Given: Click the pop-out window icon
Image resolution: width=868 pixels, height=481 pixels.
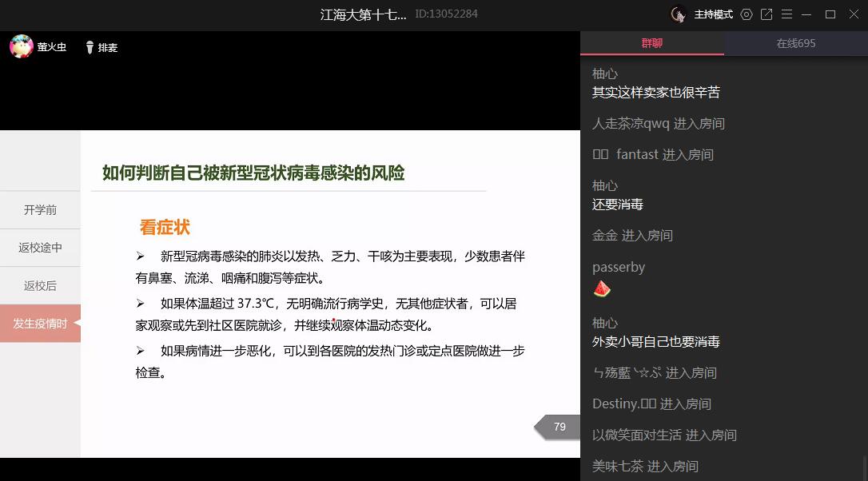Looking at the screenshot, I should (x=766, y=14).
